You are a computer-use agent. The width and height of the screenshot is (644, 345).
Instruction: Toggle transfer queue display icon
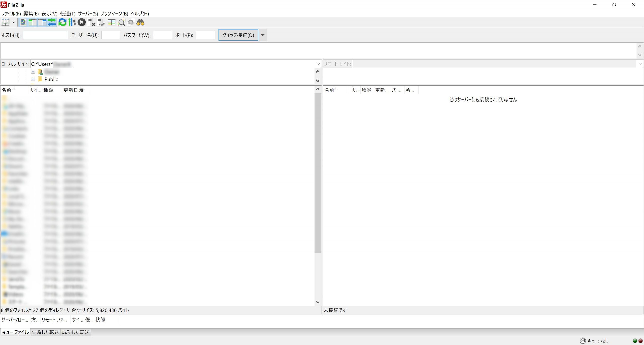[x=52, y=23]
